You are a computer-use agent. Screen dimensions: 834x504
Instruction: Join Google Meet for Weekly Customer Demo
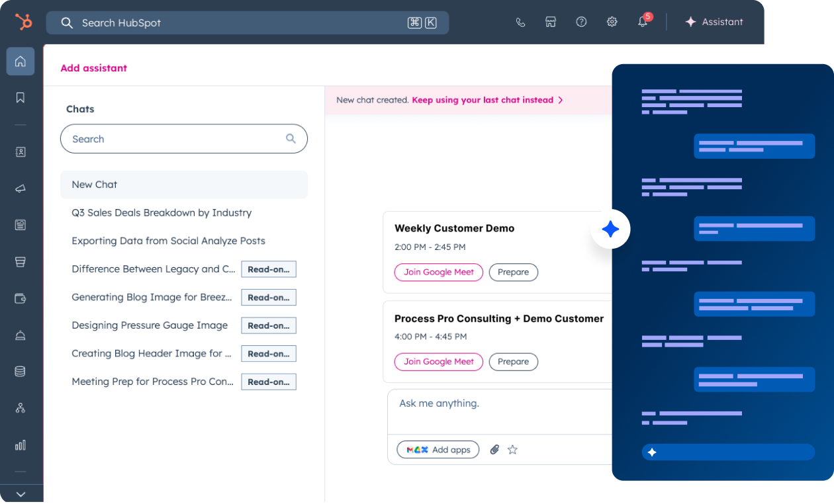coord(438,272)
